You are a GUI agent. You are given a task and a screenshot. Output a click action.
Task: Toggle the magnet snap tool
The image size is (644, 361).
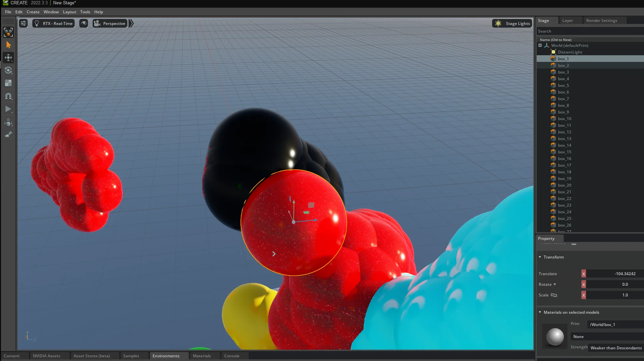point(8,96)
